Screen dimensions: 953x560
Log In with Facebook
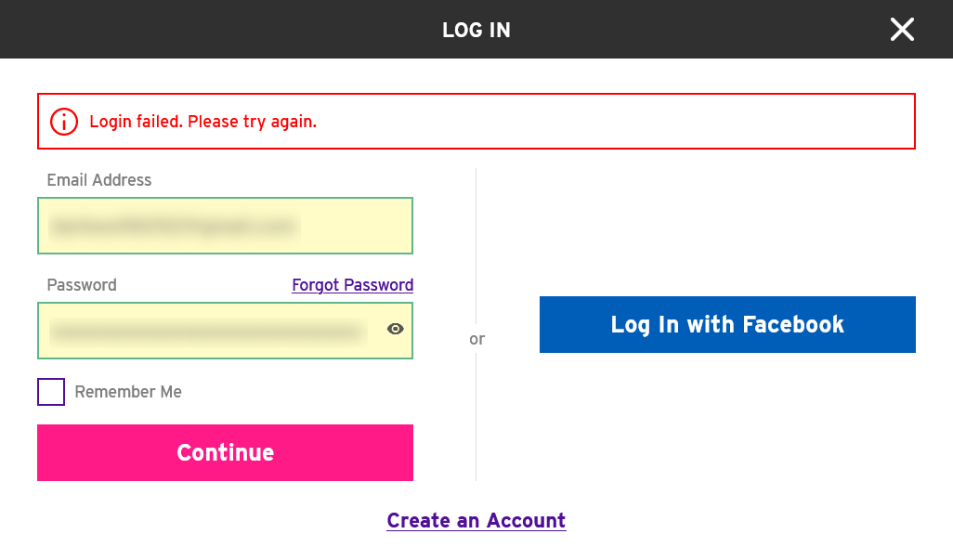point(727,324)
